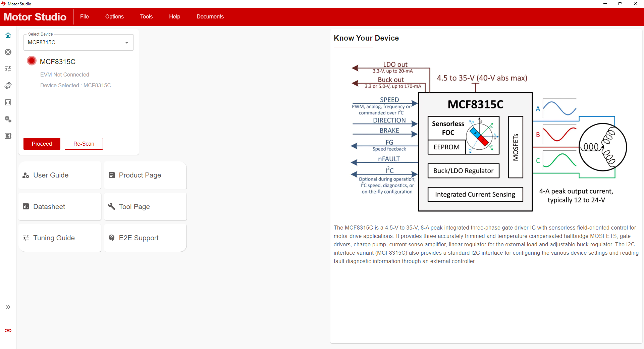Open the Select Device dropdown
The height and width of the screenshot is (349, 644).
pos(78,43)
